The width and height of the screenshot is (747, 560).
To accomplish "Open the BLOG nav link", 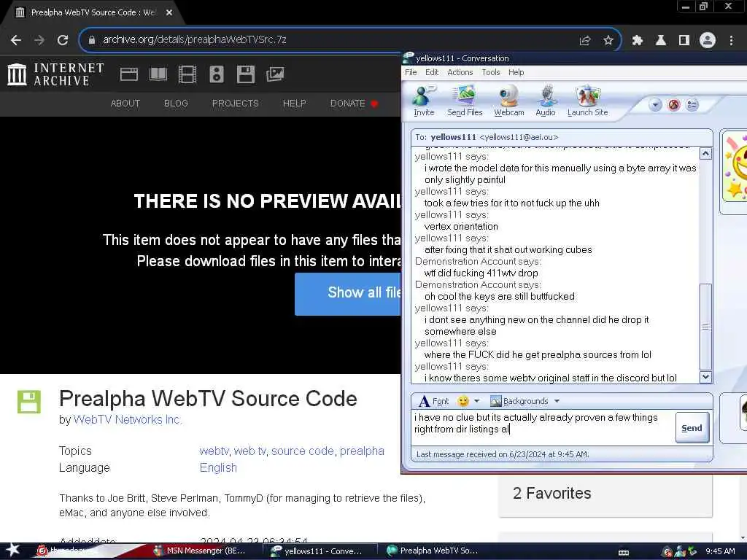I will [176, 104].
